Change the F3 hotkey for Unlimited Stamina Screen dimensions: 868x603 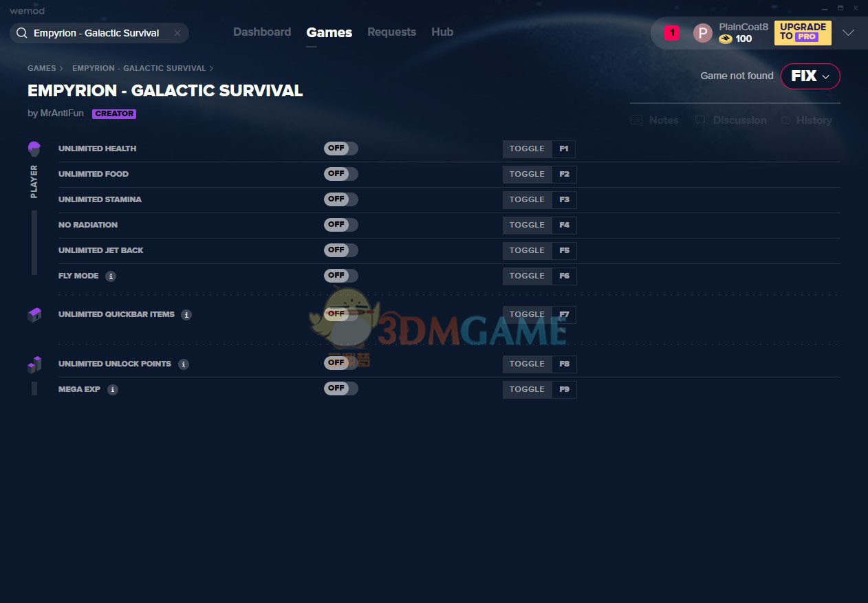tap(564, 200)
